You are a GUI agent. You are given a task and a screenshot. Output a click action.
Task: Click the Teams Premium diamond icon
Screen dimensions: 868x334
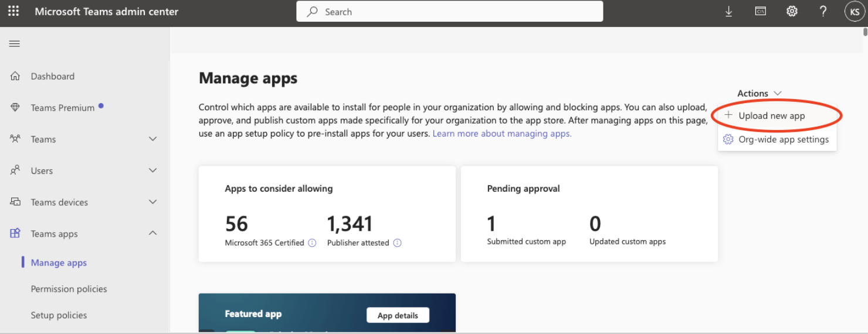pos(15,108)
